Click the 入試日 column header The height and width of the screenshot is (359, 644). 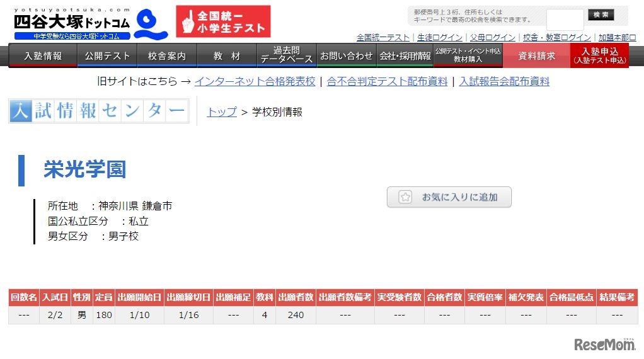[x=55, y=297]
